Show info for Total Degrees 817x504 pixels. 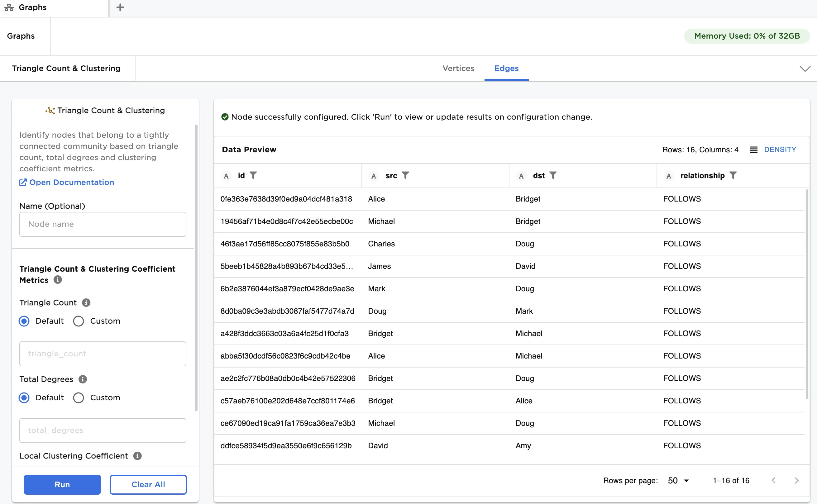pos(83,379)
